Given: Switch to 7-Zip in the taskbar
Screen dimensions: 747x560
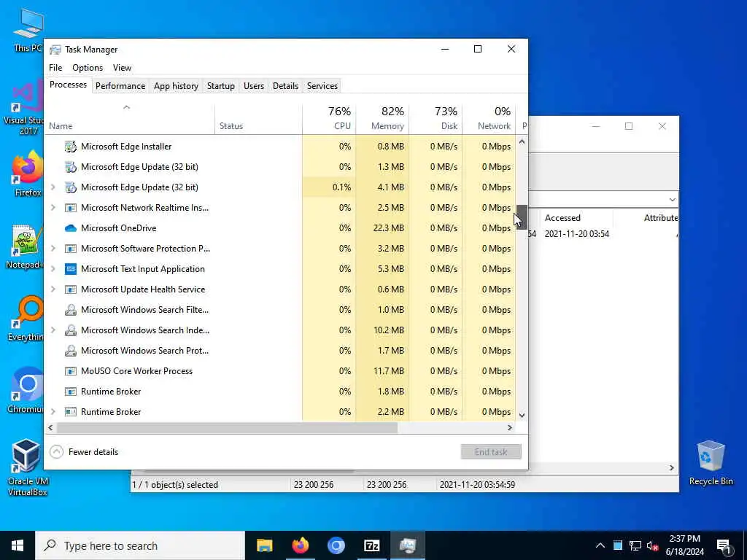Looking at the screenshot, I should pyautogui.click(x=371, y=545).
